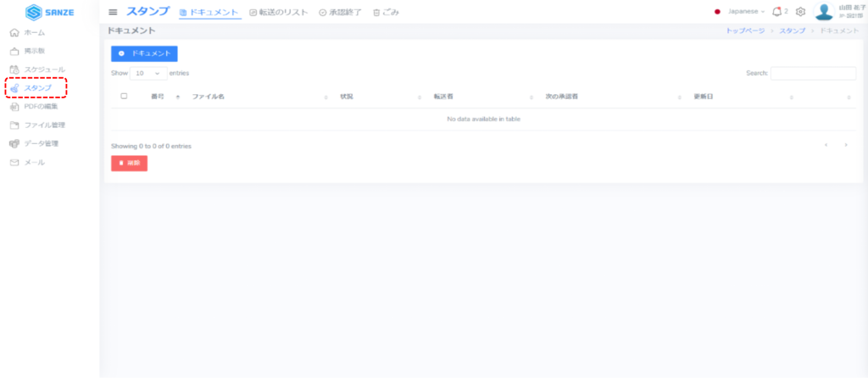Image resolution: width=868 pixels, height=378 pixels.
Task: Click the Search input field
Action: coord(812,74)
